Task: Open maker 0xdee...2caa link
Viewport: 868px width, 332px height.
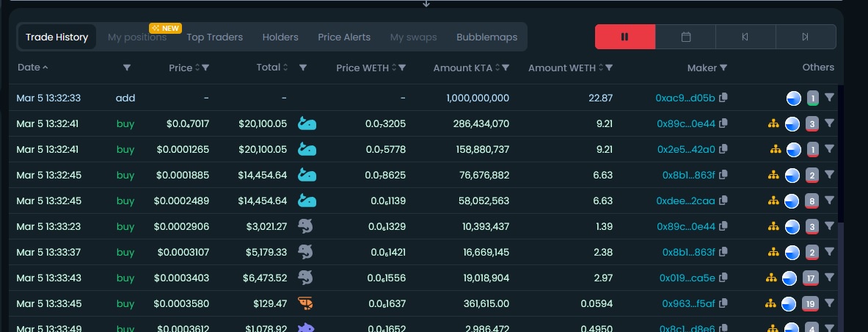Action: pos(686,201)
